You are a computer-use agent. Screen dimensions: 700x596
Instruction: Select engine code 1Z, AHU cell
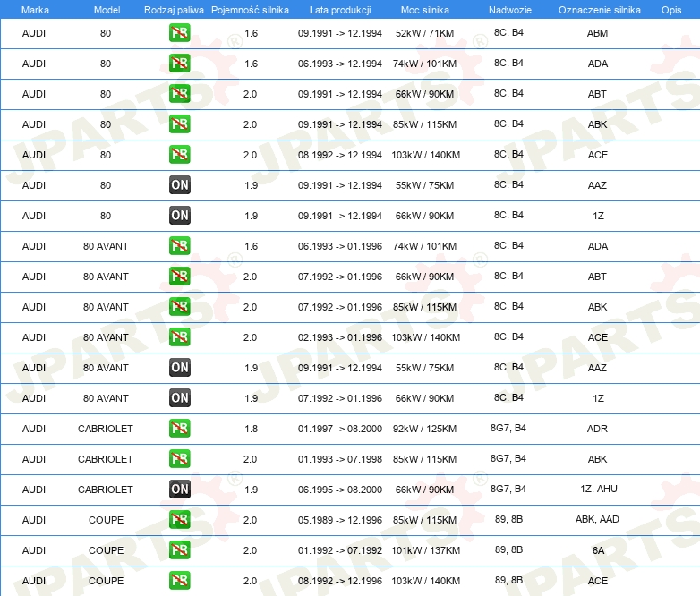coord(599,489)
